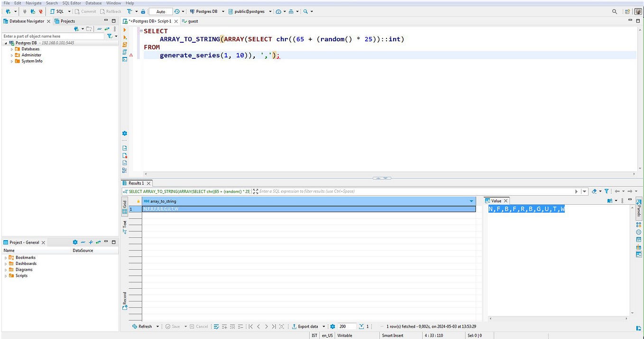
Task: Open the SQL Editor menu
Action: [x=71, y=3]
